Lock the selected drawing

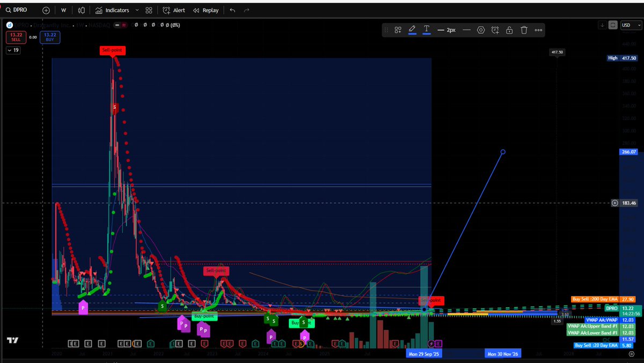[509, 30]
